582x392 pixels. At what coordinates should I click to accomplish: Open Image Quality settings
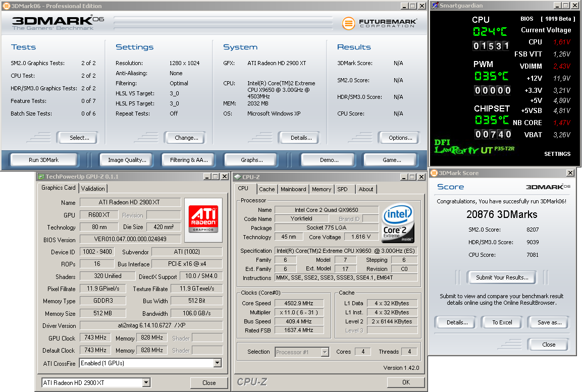coord(127,160)
